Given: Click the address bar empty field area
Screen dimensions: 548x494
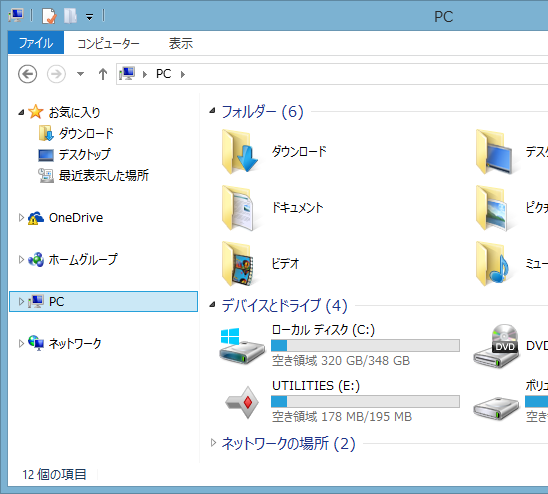Looking at the screenshot, I should (367, 74).
